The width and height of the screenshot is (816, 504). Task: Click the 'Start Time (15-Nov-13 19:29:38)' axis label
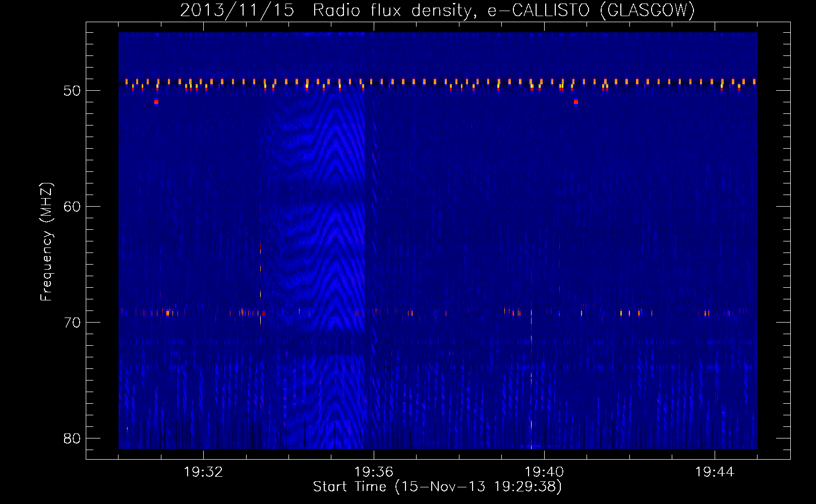coord(437,487)
